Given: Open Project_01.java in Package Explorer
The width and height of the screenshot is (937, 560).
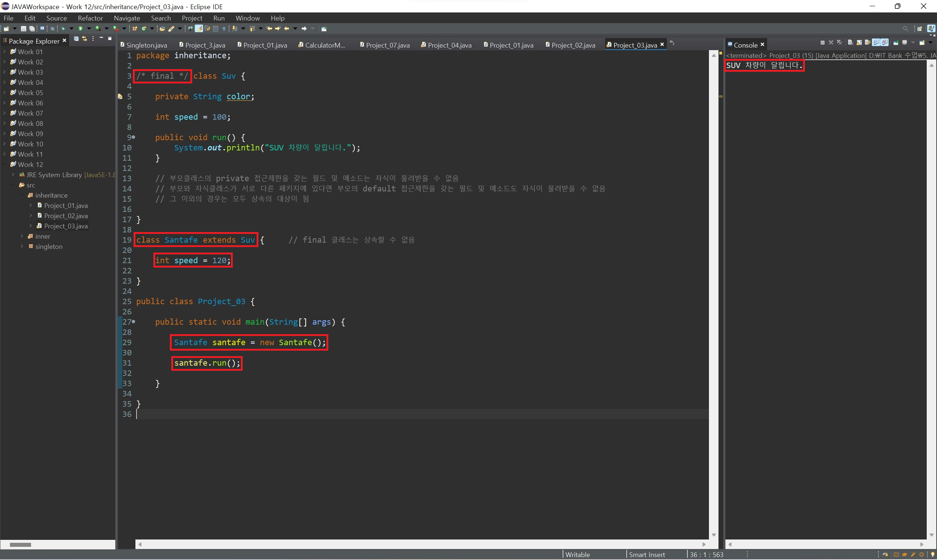Looking at the screenshot, I should coord(66,206).
